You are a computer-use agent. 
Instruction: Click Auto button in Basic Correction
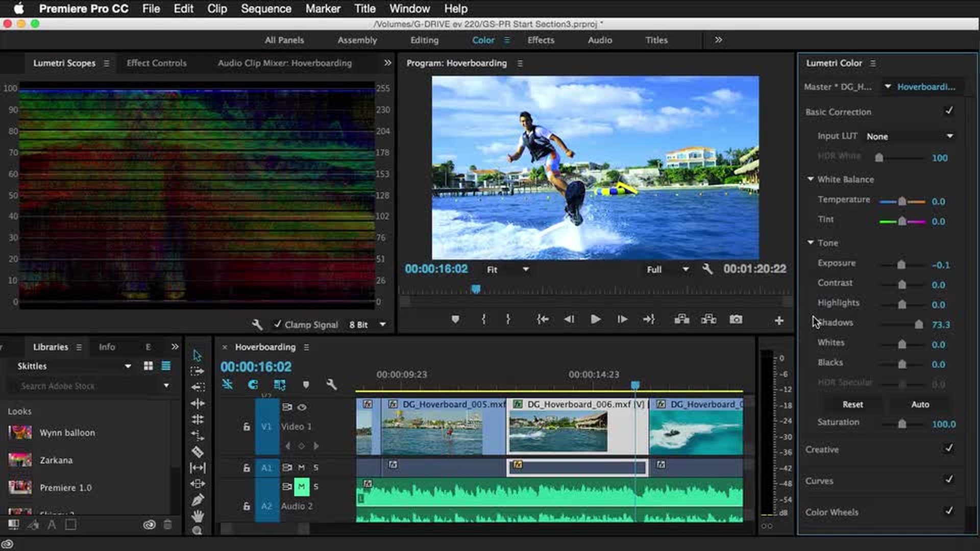click(x=920, y=404)
